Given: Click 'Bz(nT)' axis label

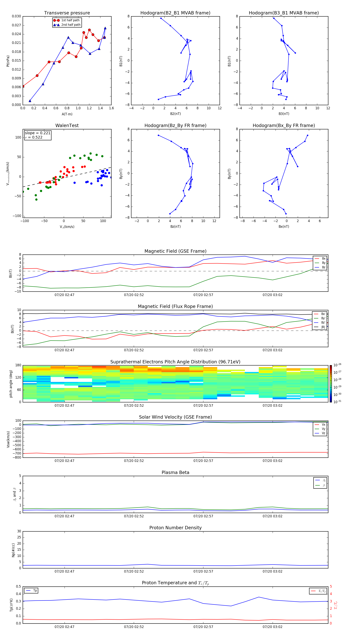Looking at the screenshot, I should tap(175, 227).
